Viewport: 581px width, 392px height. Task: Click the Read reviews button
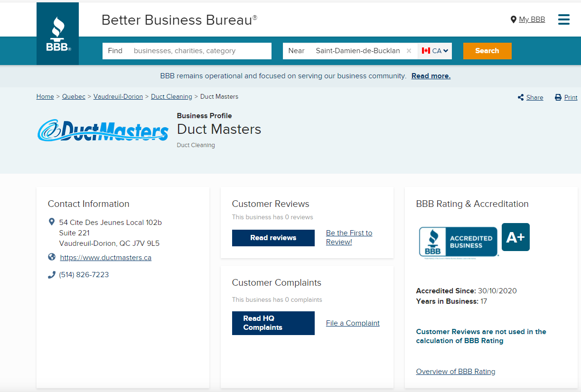point(273,238)
